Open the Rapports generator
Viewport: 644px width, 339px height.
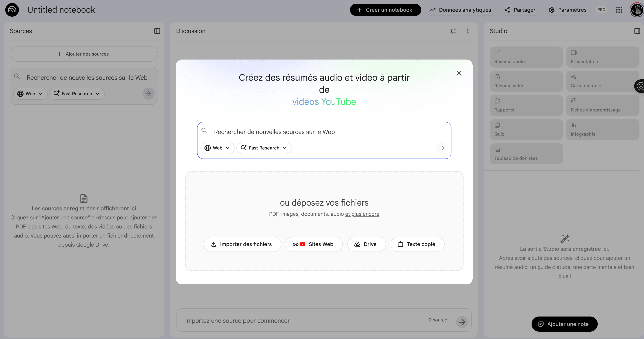coord(526,105)
